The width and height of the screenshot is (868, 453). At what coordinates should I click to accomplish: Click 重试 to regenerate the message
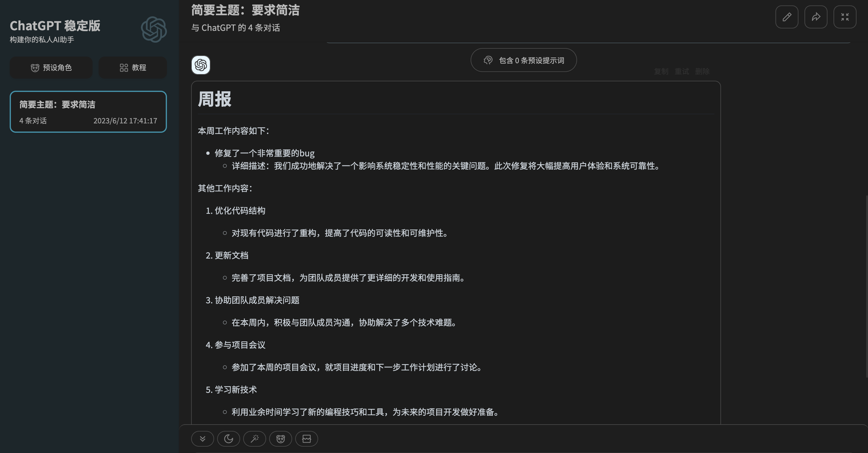tap(681, 71)
